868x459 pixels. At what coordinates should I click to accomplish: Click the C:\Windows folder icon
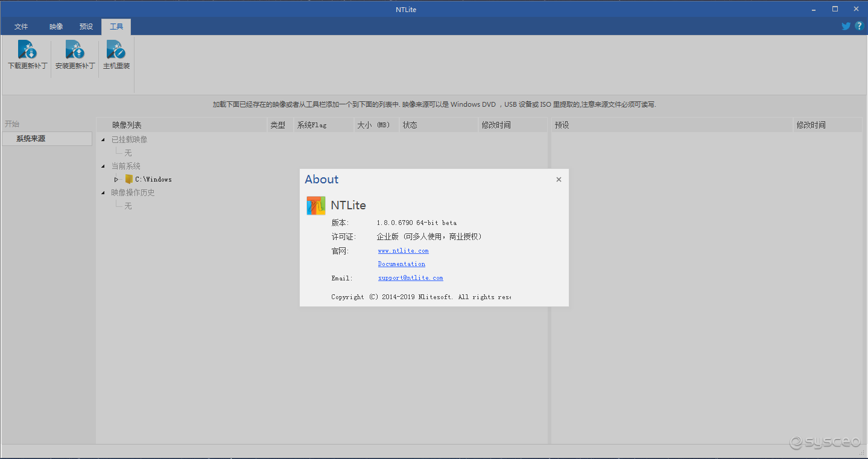pos(128,179)
